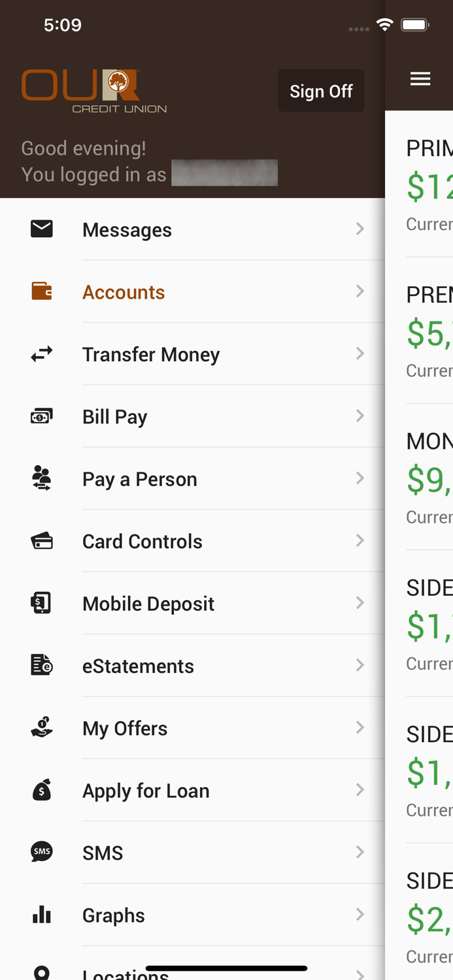Tap the Bill Pay cash icon
Image resolution: width=453 pixels, height=980 pixels.
(x=42, y=416)
